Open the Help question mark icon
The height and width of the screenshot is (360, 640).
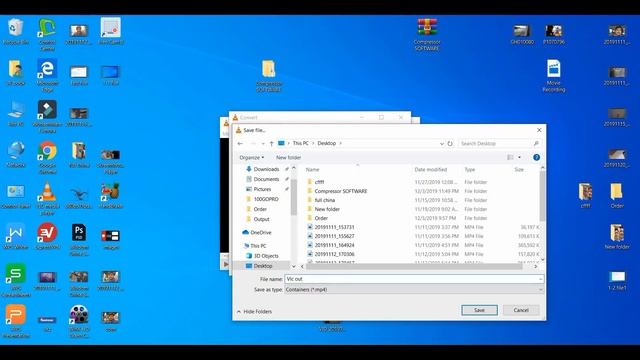536,158
